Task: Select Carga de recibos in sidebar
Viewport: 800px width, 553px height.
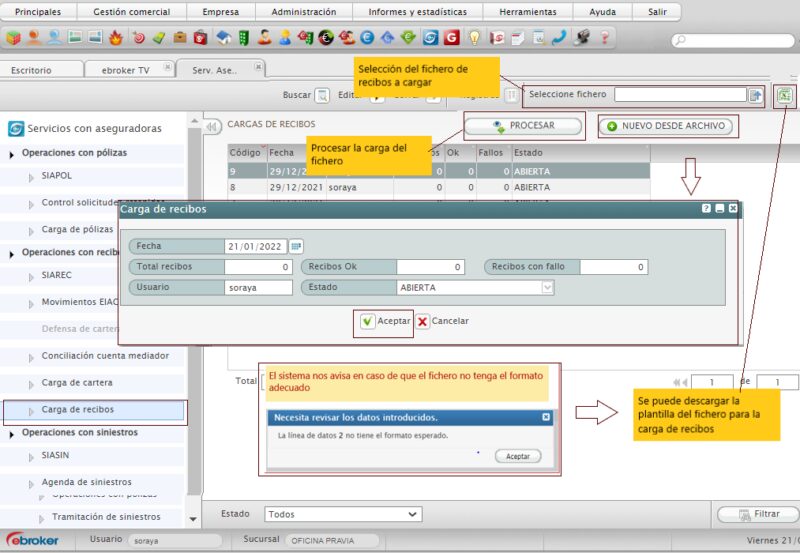Action: coord(77,410)
